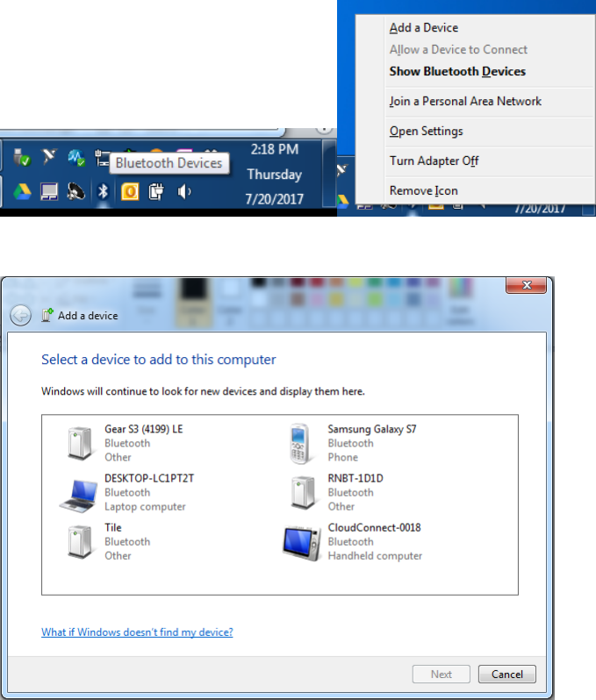The width and height of the screenshot is (596, 700).
Task: Close the Add a device dialog
Action: click(x=527, y=285)
